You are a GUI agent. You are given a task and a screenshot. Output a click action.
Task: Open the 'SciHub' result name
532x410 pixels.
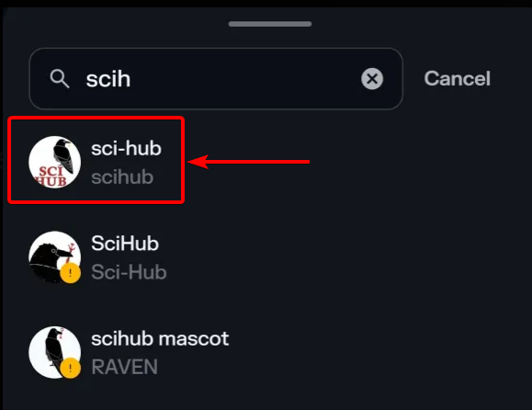125,244
